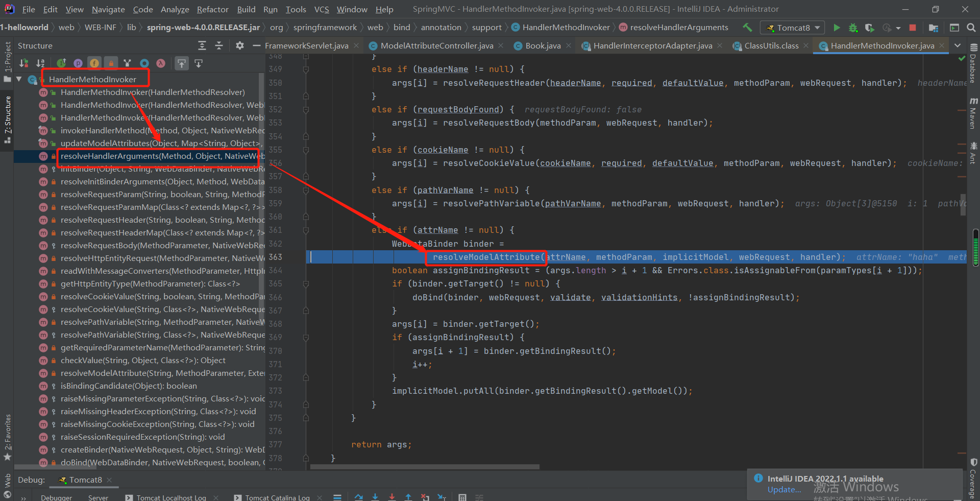The width and height of the screenshot is (980, 501).
Task: Switch to ModelAttributeController.java tab
Action: point(437,45)
